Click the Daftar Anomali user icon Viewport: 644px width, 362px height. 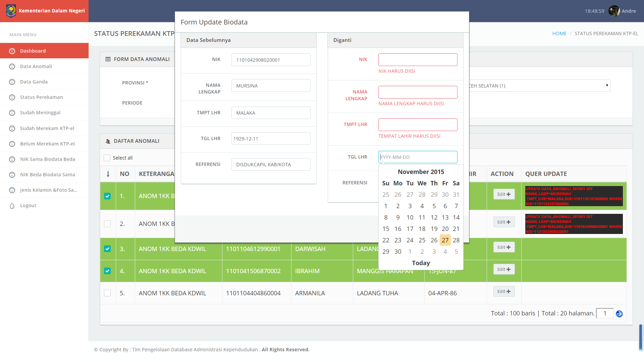(x=108, y=141)
